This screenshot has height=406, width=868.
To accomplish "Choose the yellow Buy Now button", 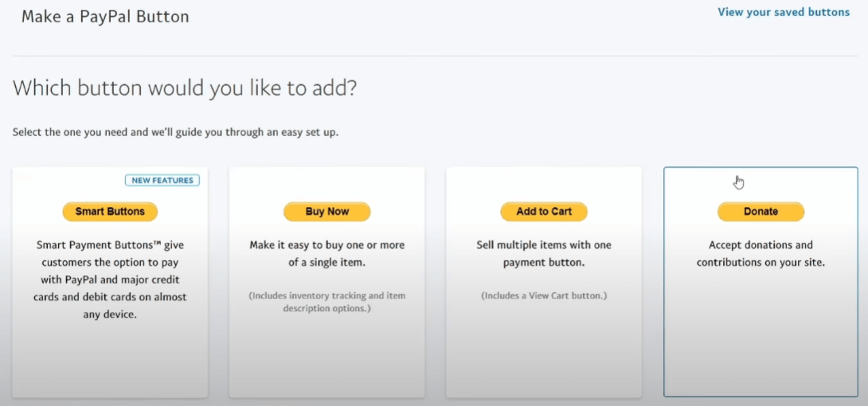I will (x=326, y=212).
